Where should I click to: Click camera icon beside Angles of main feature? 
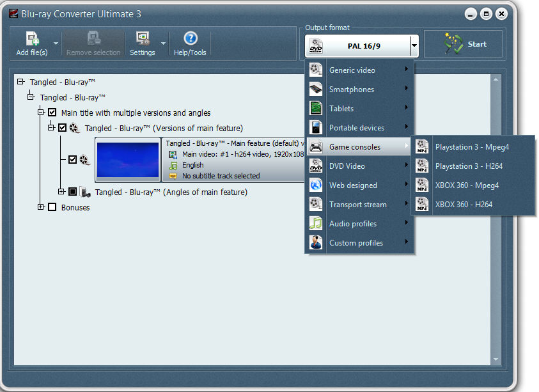[x=85, y=192]
